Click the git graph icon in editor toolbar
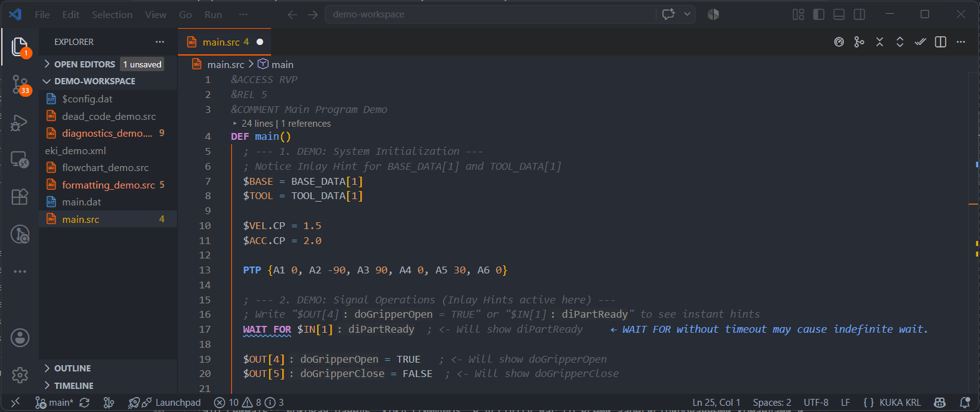Screen dimensions: 980x412 [859, 42]
